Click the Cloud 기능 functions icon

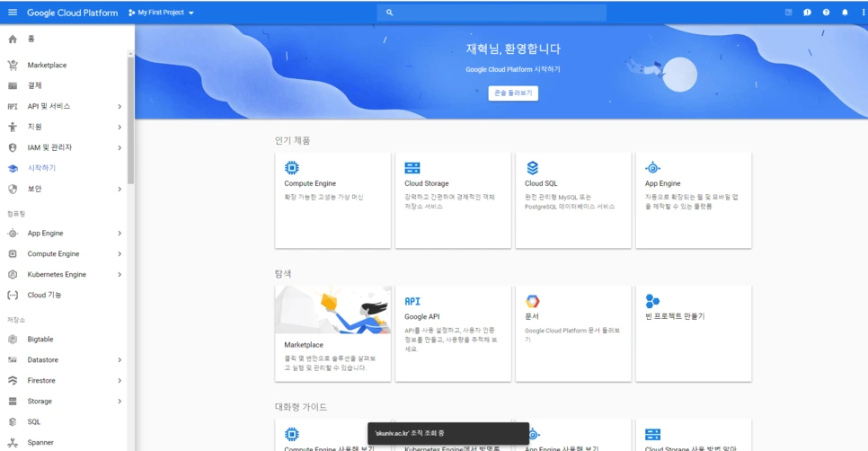(13, 295)
